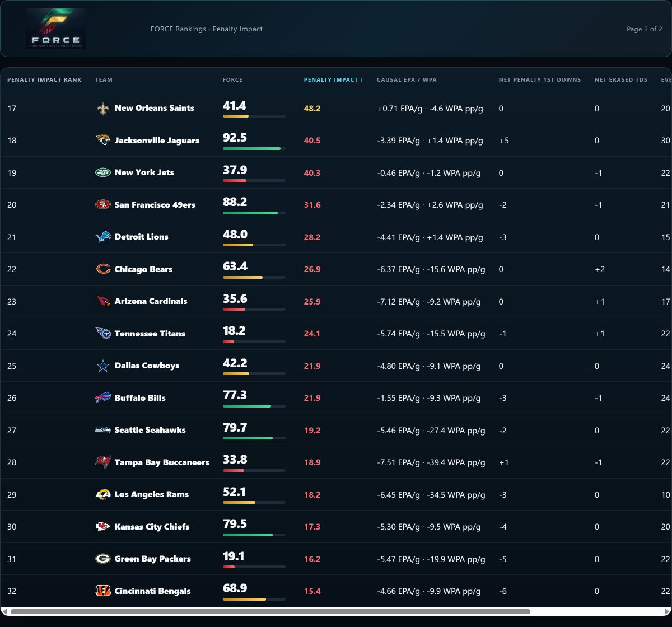
Task: Sort by Net Erased TDs header
Action: 621,80
